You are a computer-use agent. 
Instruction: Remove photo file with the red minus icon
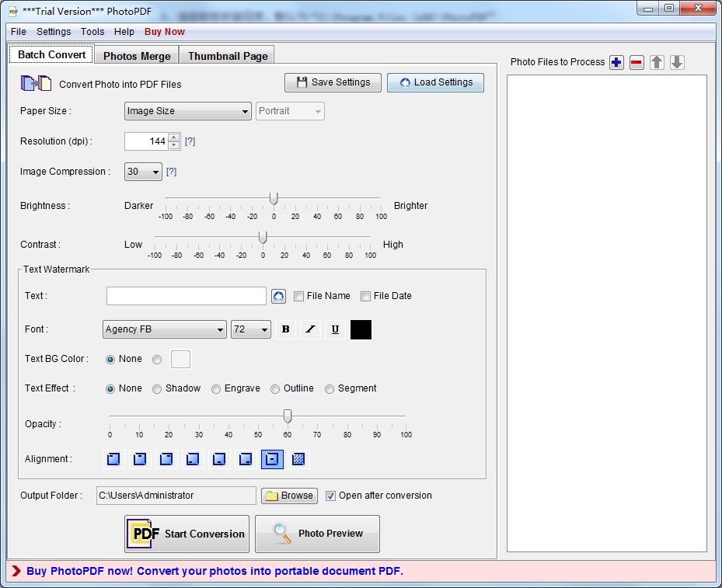point(637,62)
